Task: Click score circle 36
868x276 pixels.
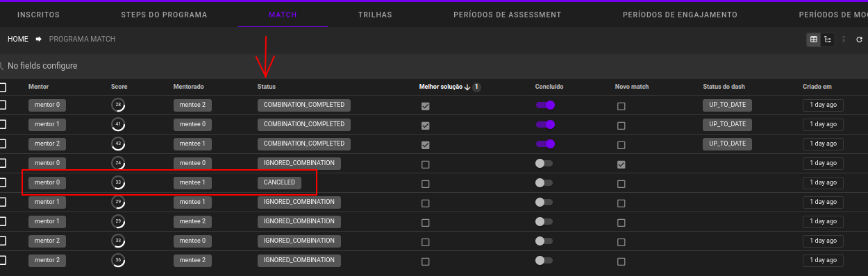Action: (118, 261)
